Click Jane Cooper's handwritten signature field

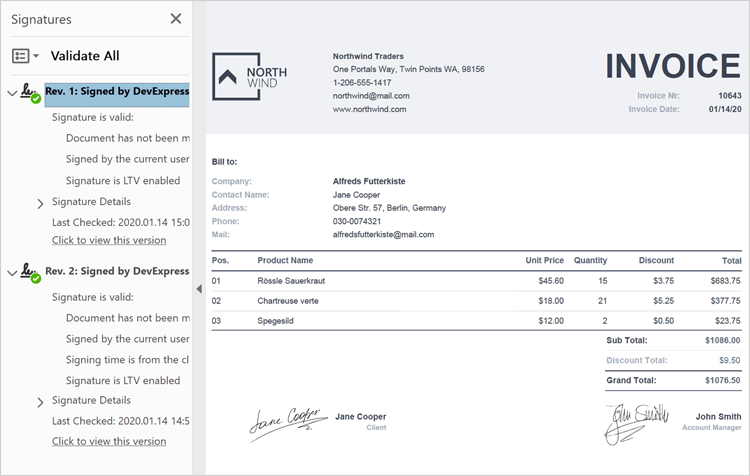pyautogui.click(x=287, y=423)
